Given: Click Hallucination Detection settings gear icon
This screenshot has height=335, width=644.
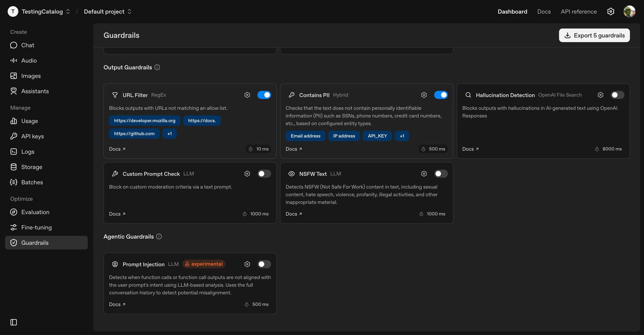Looking at the screenshot, I should pyautogui.click(x=601, y=95).
